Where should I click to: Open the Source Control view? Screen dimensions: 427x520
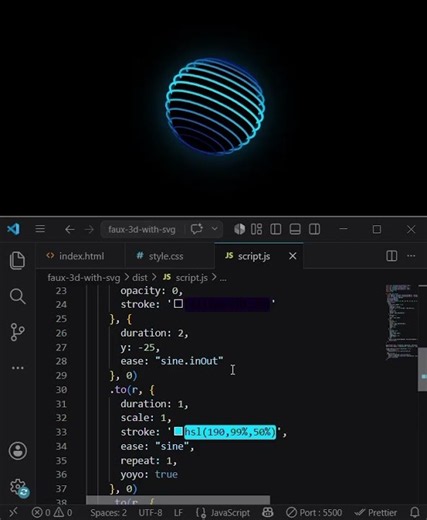coord(17,332)
